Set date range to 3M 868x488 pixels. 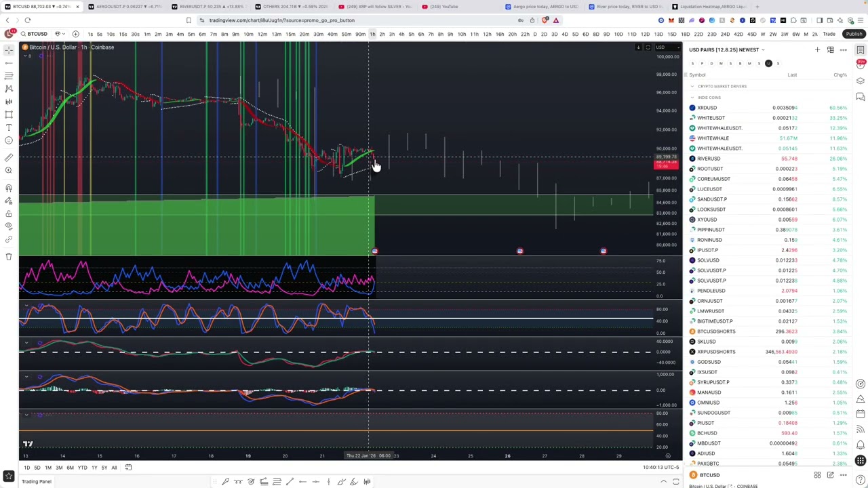click(x=59, y=468)
